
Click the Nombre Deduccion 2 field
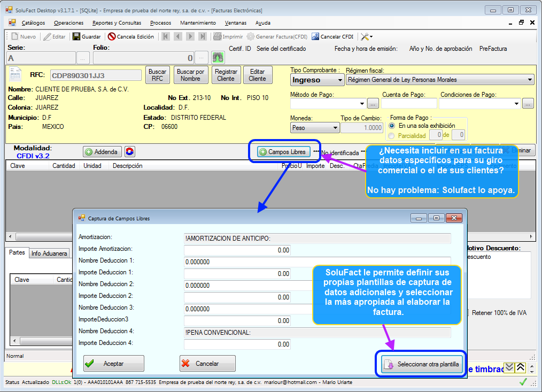248,286
